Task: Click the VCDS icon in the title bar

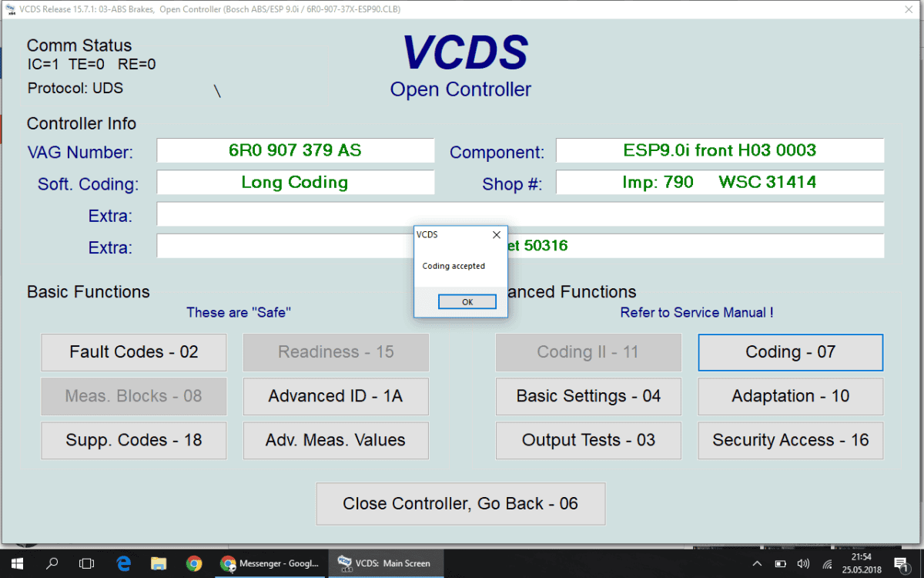Action: tap(9, 9)
